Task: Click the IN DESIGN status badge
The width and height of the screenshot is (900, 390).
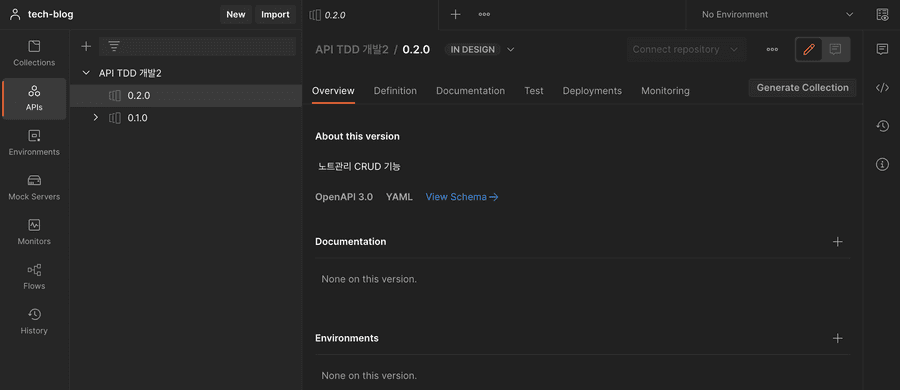Action: coord(472,49)
